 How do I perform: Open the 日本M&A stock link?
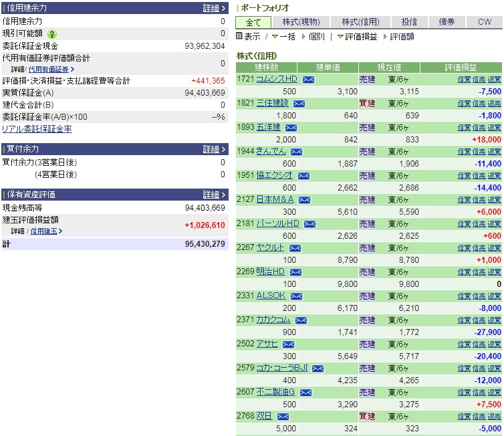[x=275, y=199]
